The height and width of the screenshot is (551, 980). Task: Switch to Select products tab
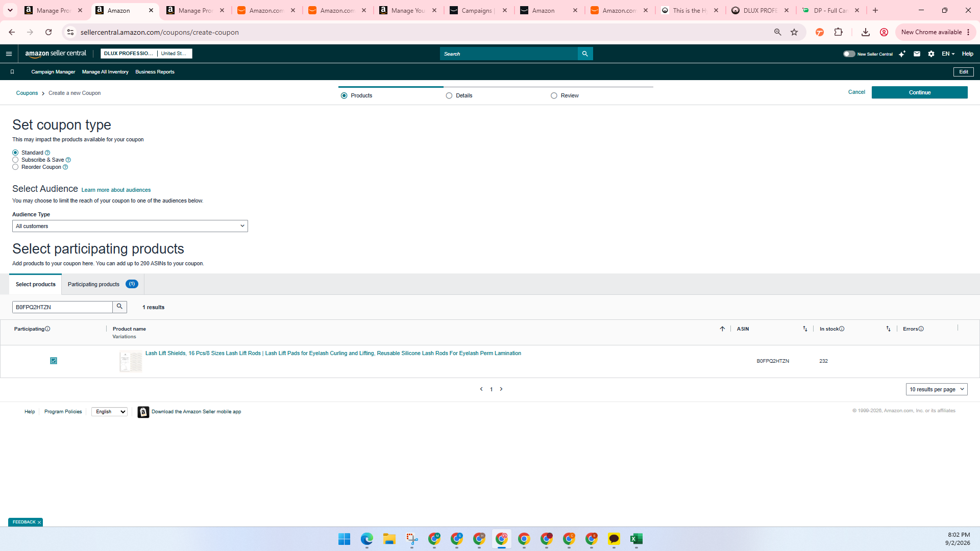point(36,284)
